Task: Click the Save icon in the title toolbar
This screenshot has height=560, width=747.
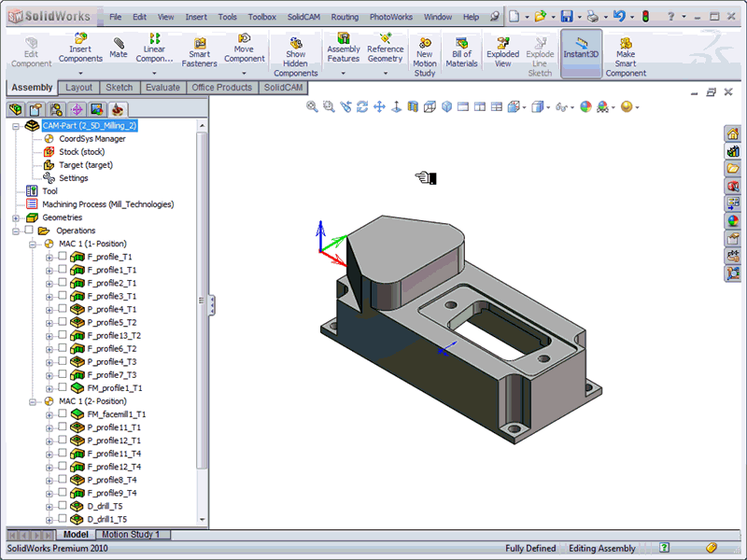Action: pos(567,17)
